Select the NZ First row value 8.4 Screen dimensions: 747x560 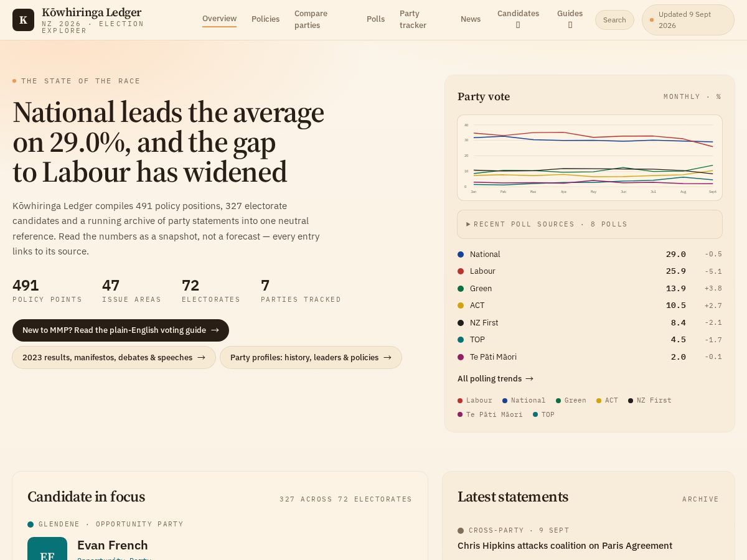678,323
